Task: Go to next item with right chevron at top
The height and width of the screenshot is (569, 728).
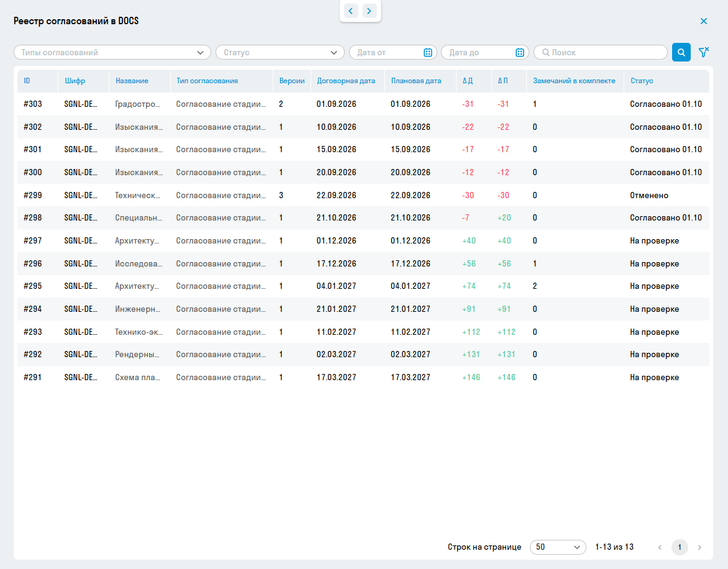Action: point(369,11)
